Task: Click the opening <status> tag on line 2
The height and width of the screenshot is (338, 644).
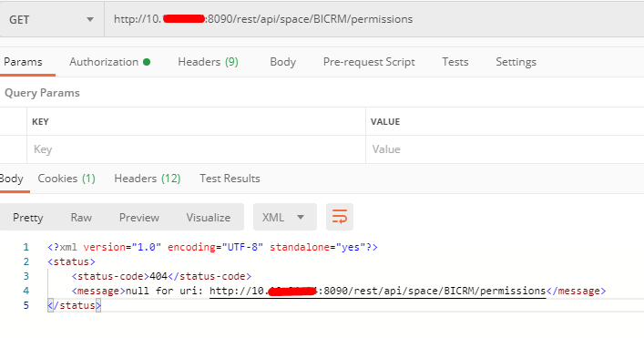Action: coord(71,261)
